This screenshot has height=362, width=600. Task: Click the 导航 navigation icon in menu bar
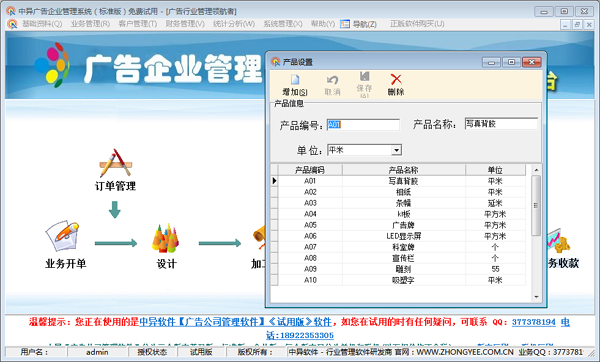345,24
